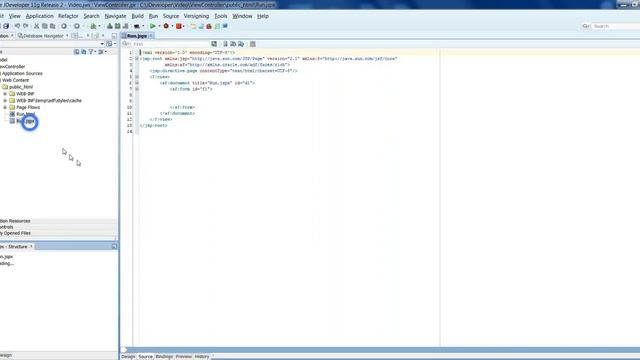Switch to the Preview editor tab
The height and width of the screenshot is (360, 640).
184,356
